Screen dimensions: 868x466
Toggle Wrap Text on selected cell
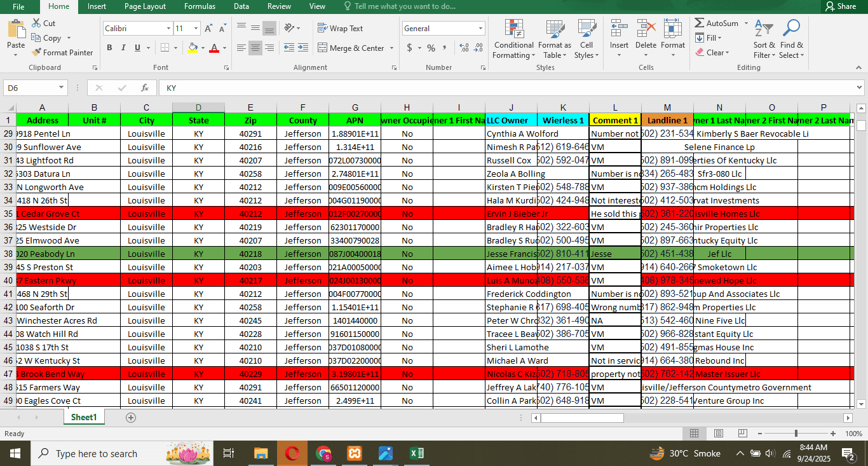(x=340, y=29)
